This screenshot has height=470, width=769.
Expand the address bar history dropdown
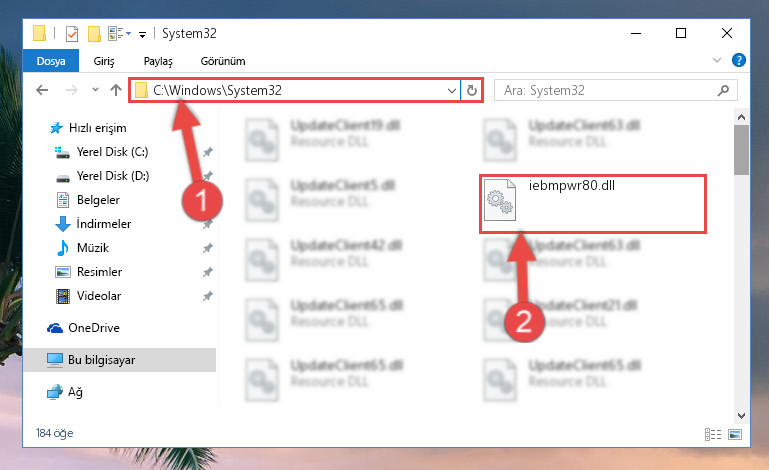[452, 90]
